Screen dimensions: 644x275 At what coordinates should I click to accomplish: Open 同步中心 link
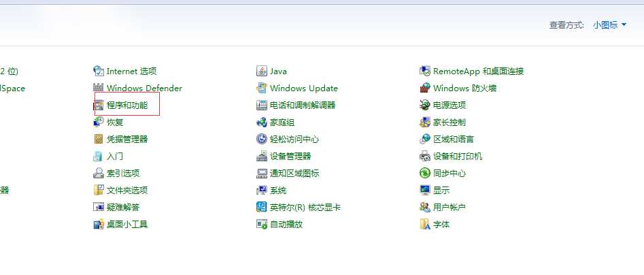click(x=450, y=173)
